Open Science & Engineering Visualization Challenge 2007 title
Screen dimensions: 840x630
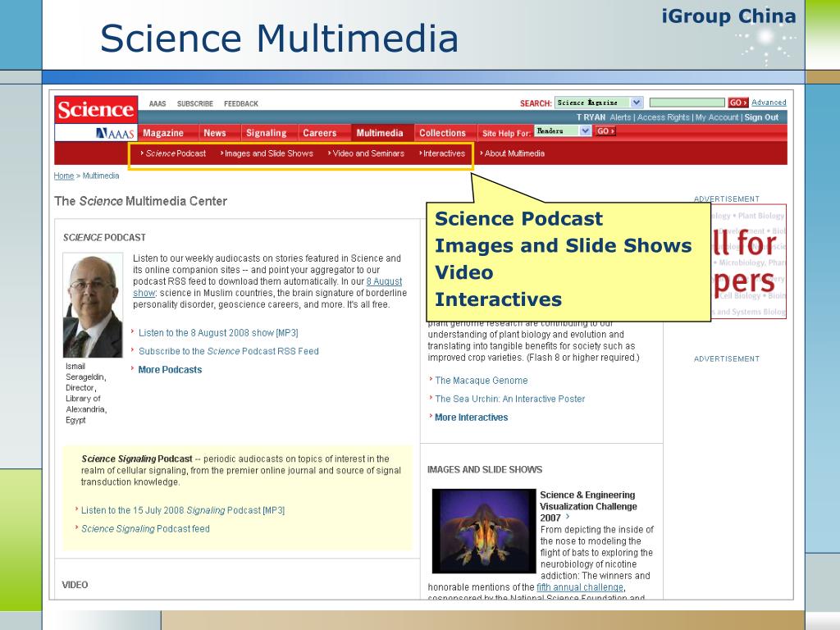[x=588, y=506]
